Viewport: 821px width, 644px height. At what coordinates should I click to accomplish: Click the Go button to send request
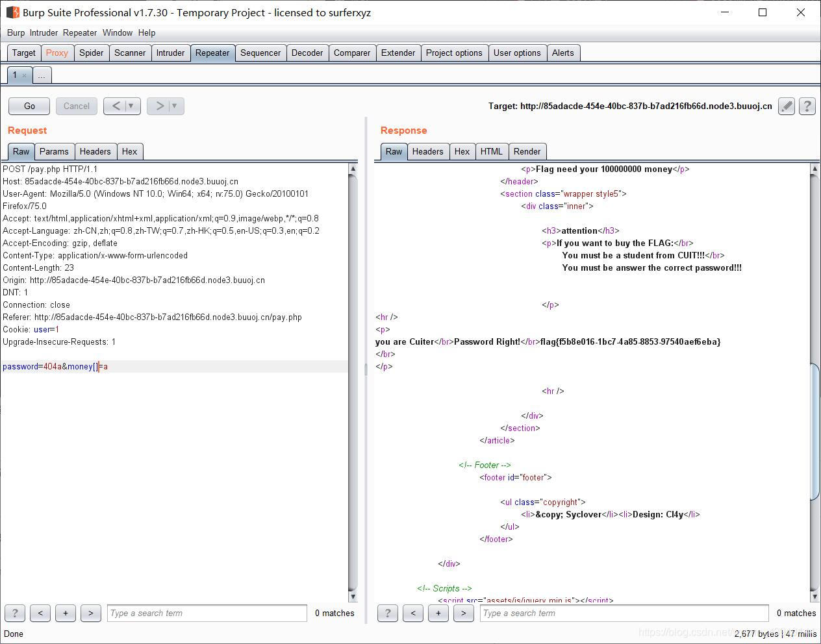coord(29,106)
